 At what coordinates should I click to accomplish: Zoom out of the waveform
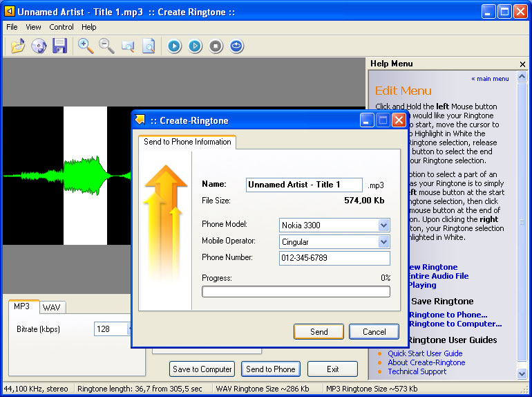click(x=106, y=46)
